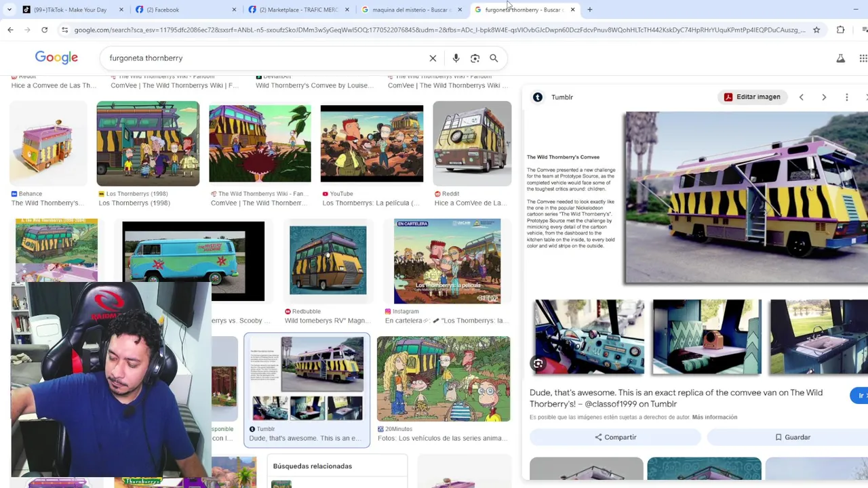The image size is (868, 488).
Task: Show next image in preview panel
Action: (824, 97)
